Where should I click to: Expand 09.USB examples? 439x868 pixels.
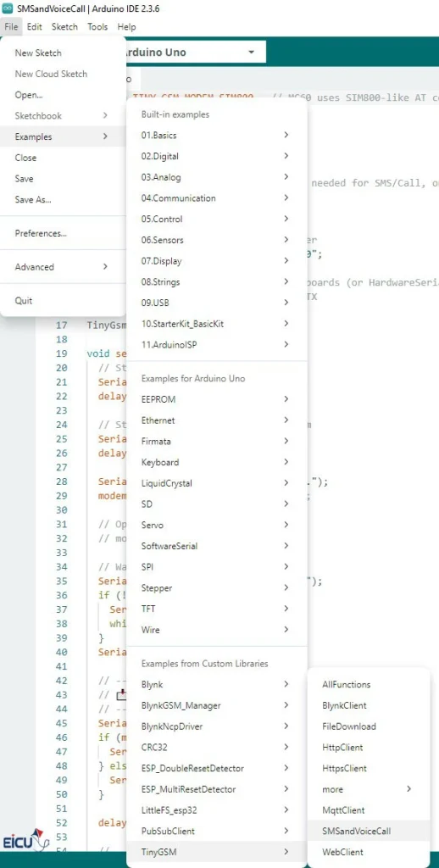[x=216, y=303]
